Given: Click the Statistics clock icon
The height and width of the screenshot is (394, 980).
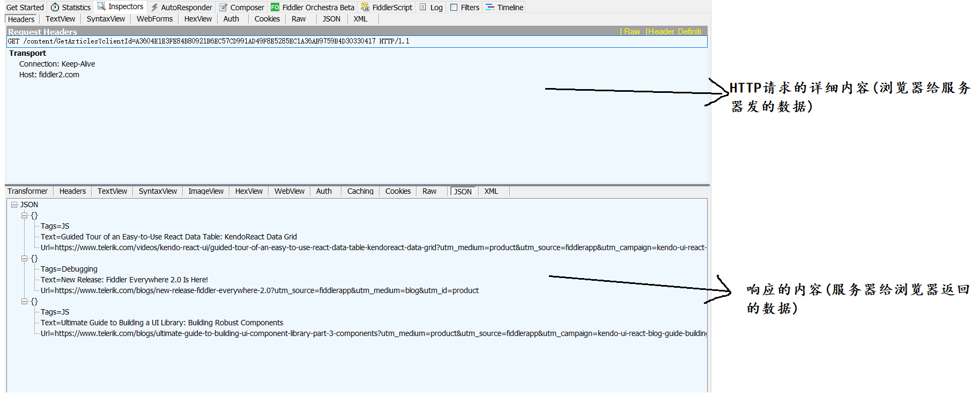Looking at the screenshot, I should tap(55, 7).
